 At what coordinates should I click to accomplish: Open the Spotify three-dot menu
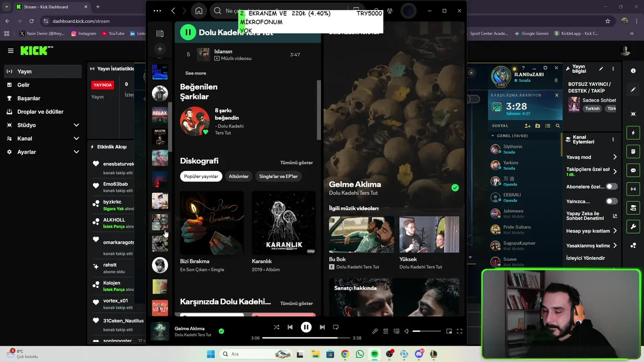(x=157, y=11)
